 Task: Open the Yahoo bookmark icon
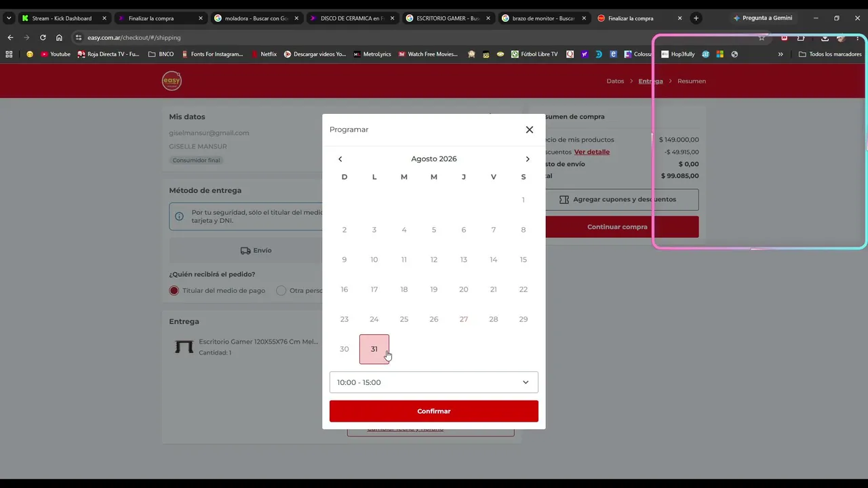(585, 54)
